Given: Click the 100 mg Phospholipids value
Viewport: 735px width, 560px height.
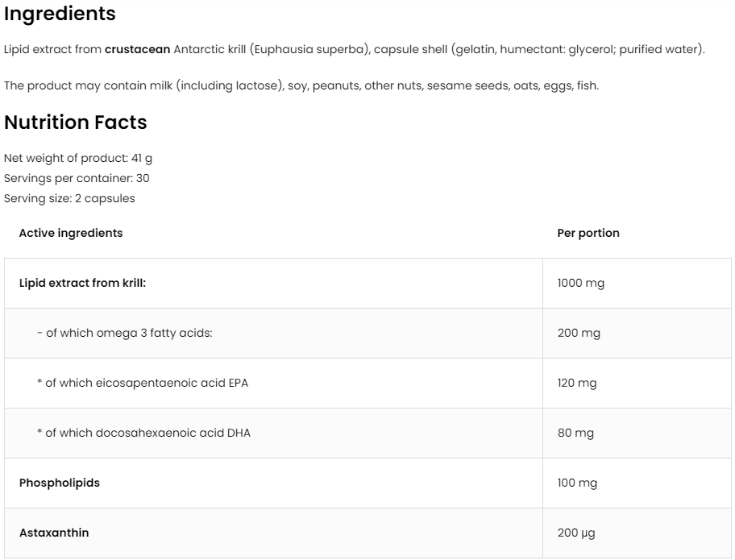Looking at the screenshot, I should (577, 483).
